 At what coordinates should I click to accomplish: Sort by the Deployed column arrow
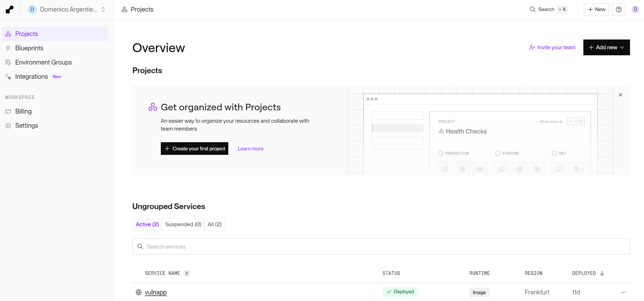[x=602, y=273]
